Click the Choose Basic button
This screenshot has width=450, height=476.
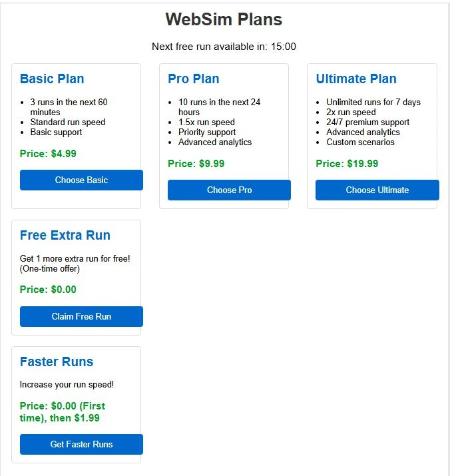click(x=81, y=180)
